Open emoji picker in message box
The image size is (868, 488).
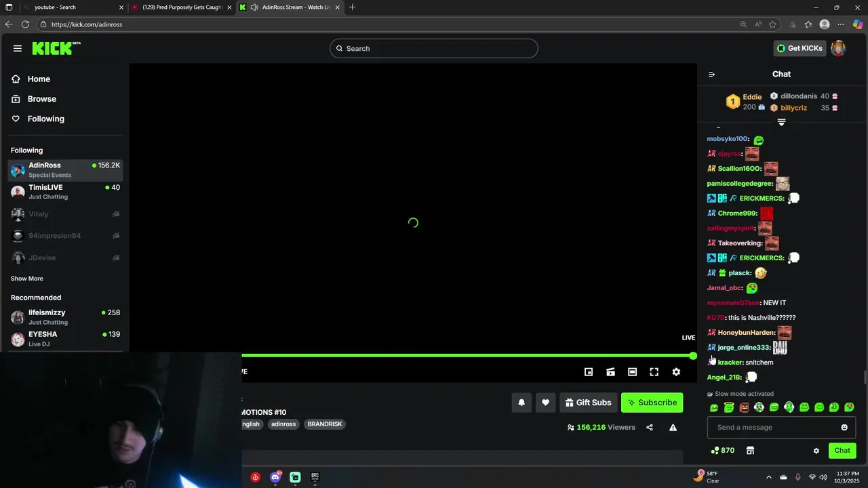click(x=844, y=428)
